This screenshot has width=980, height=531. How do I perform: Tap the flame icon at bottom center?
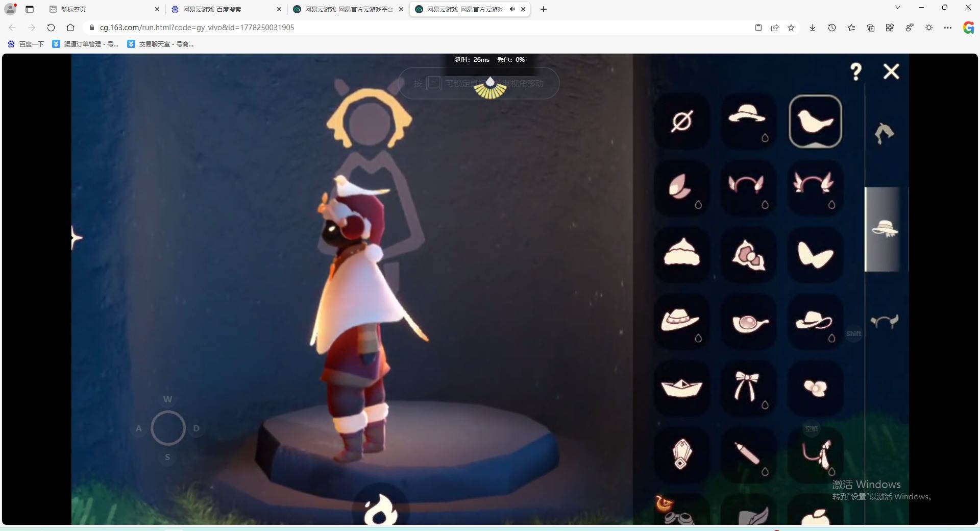381,510
